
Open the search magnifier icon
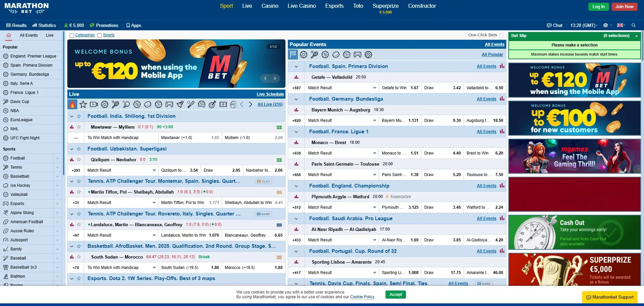634,25
